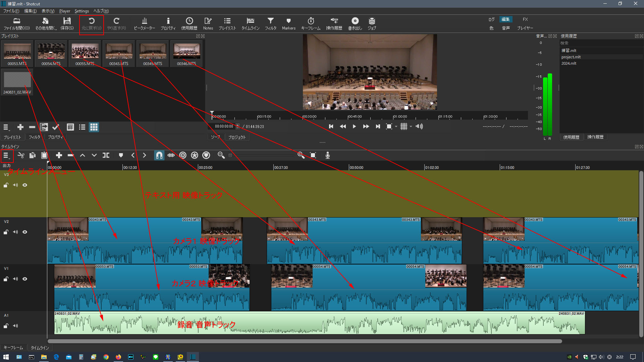This screenshot has height=362, width=644.
Task: Skip to the next point
Action: coord(378,126)
